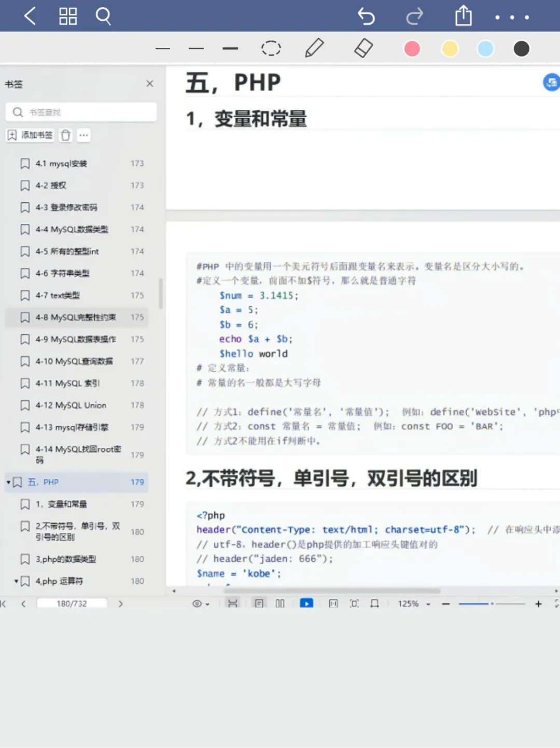This screenshot has width=560, height=748.
Task: Fit page to screen
Action: point(354,604)
